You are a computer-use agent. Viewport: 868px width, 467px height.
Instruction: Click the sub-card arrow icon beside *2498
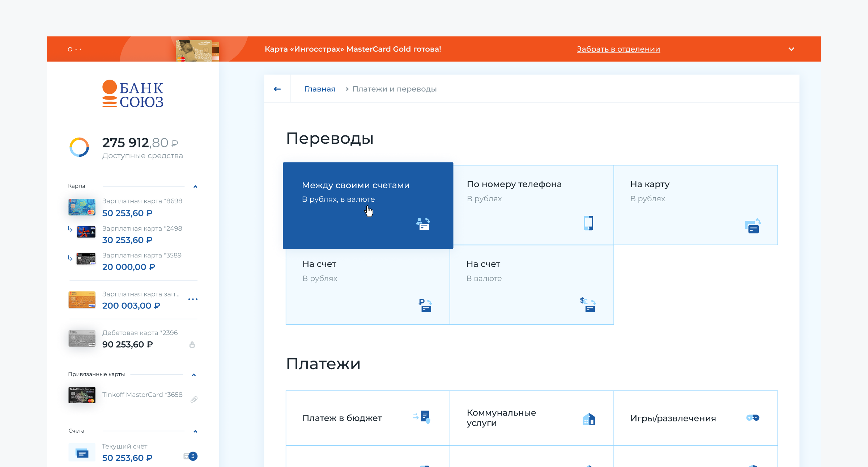click(70, 229)
